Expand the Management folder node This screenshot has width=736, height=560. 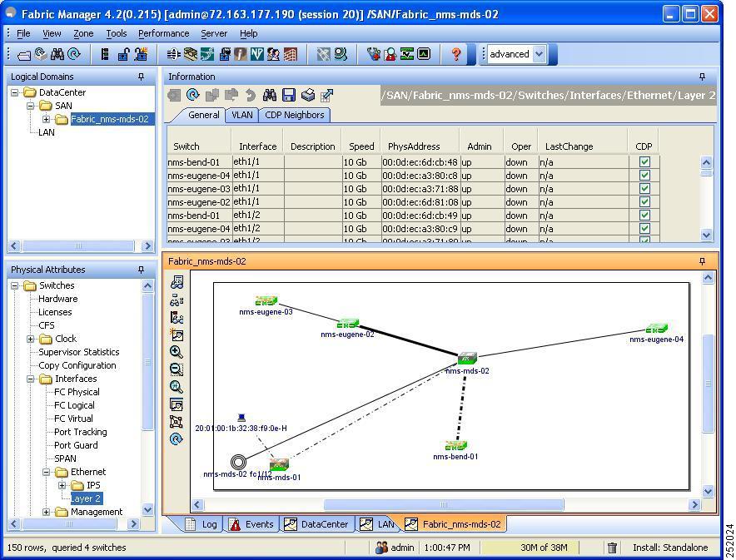pos(46,512)
